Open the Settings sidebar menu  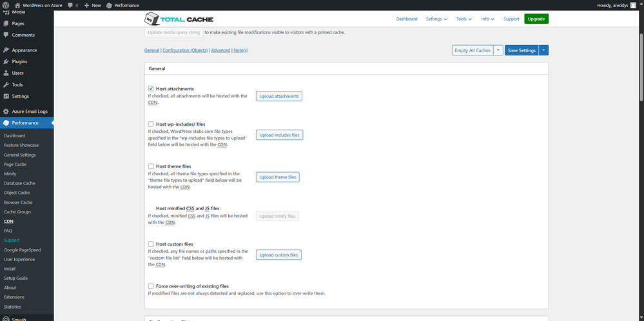click(20, 96)
